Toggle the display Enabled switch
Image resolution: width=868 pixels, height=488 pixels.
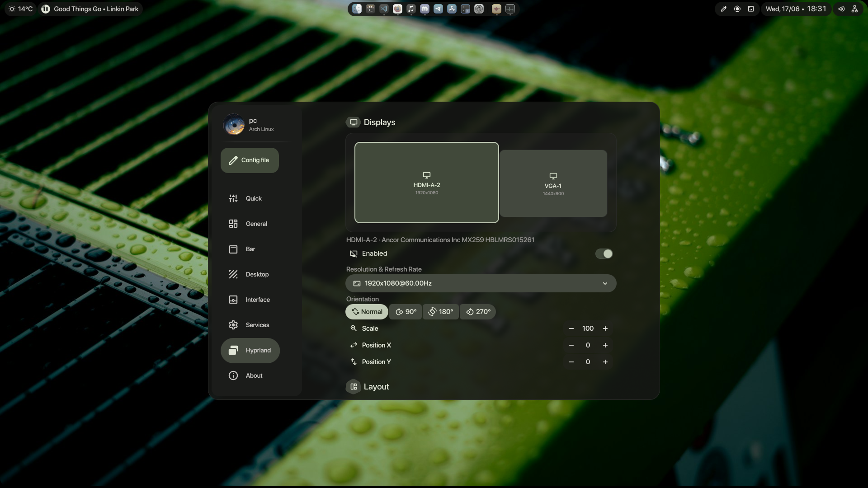pyautogui.click(x=604, y=254)
